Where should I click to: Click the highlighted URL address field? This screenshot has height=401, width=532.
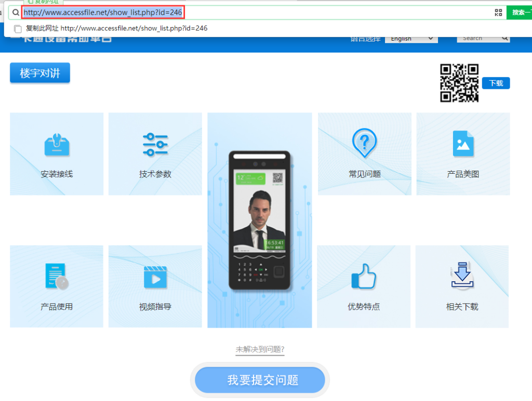[x=103, y=12]
